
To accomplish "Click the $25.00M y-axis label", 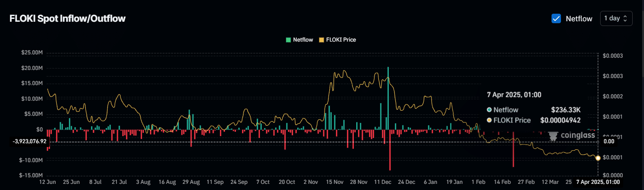I will 32,52.
